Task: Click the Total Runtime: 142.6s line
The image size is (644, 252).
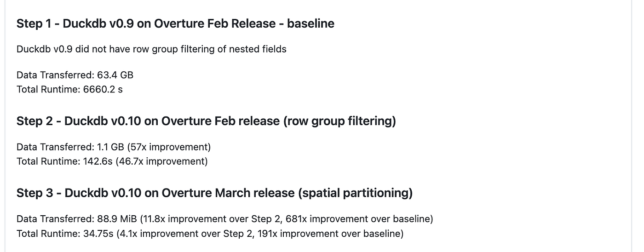Action: point(112,161)
